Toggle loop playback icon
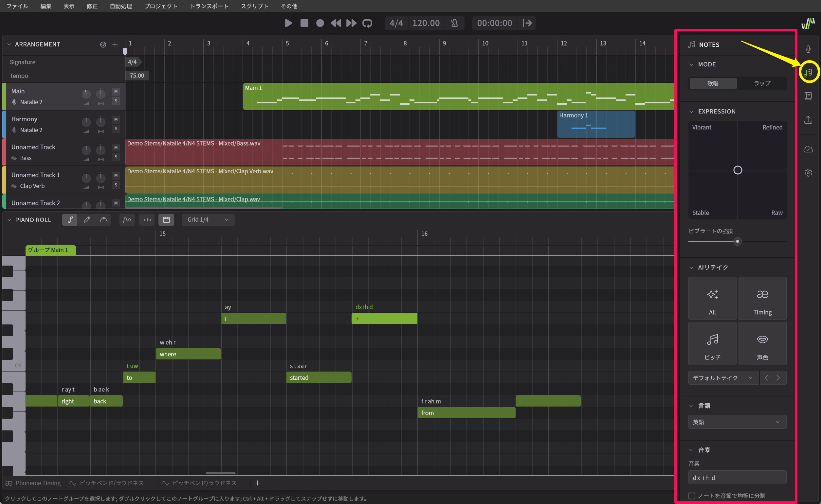This screenshot has height=504, width=821. coord(367,23)
